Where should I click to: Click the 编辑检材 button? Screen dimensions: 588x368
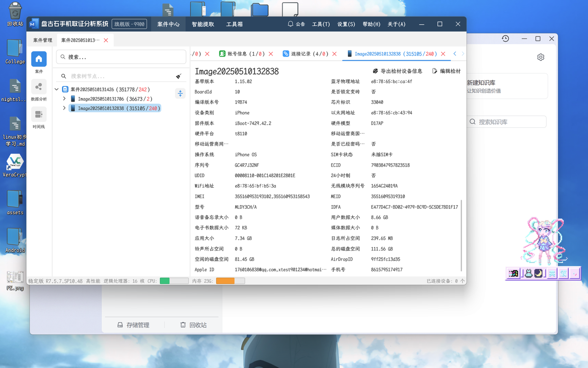click(447, 71)
